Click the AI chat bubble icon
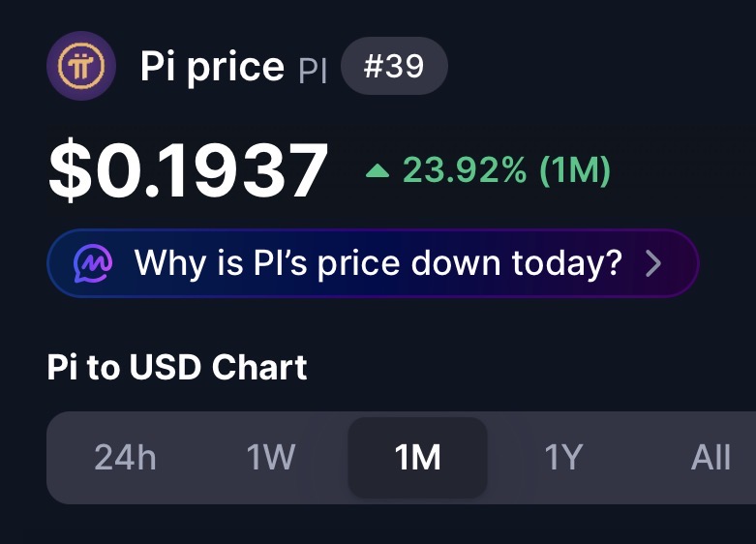 coord(93,263)
